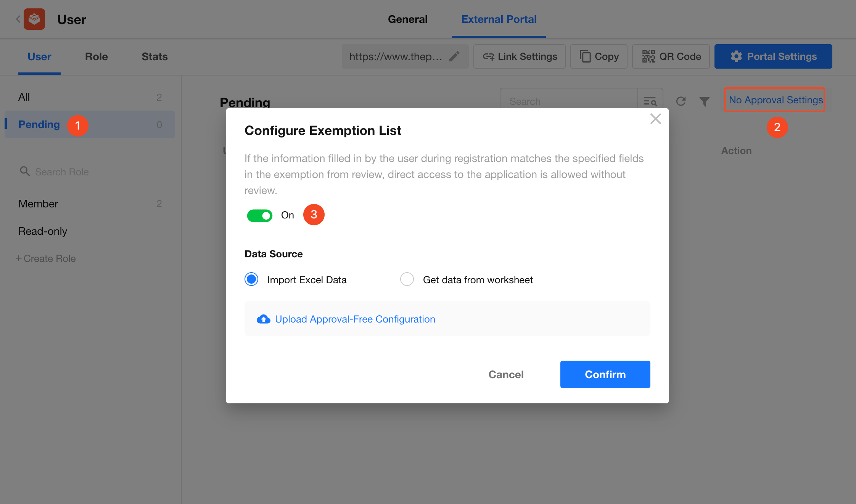856x504 pixels.
Task: Click the refresh icon beside search
Action: (681, 101)
